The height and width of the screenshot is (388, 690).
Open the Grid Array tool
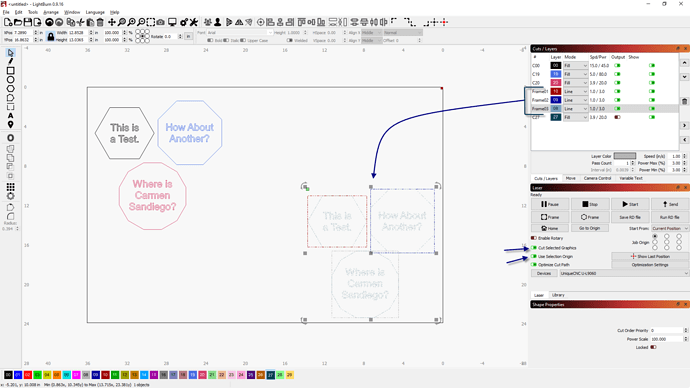pos(11,187)
